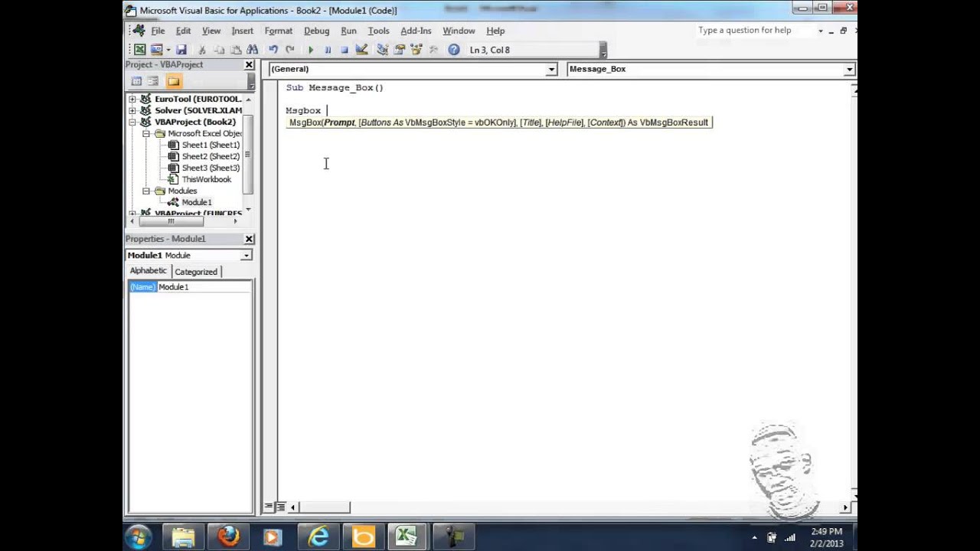Click the Copy toolbar icon

pos(219,50)
